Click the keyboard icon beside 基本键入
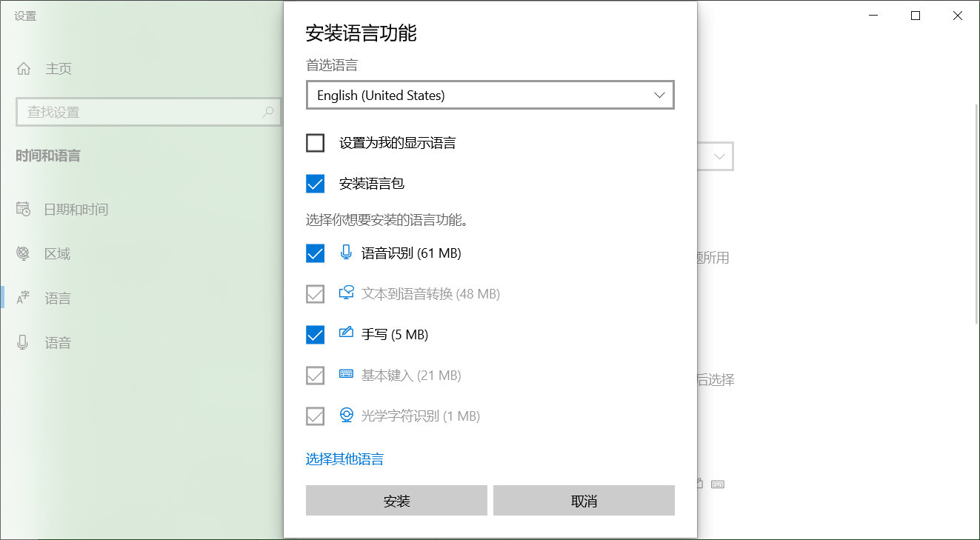Screen dimensions: 980x540 click(346, 375)
